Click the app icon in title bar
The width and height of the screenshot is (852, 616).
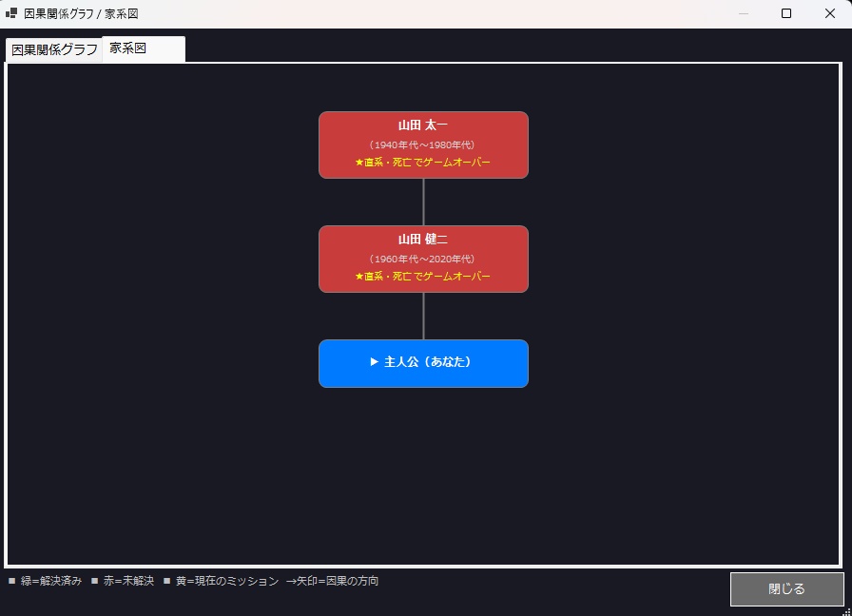point(10,13)
